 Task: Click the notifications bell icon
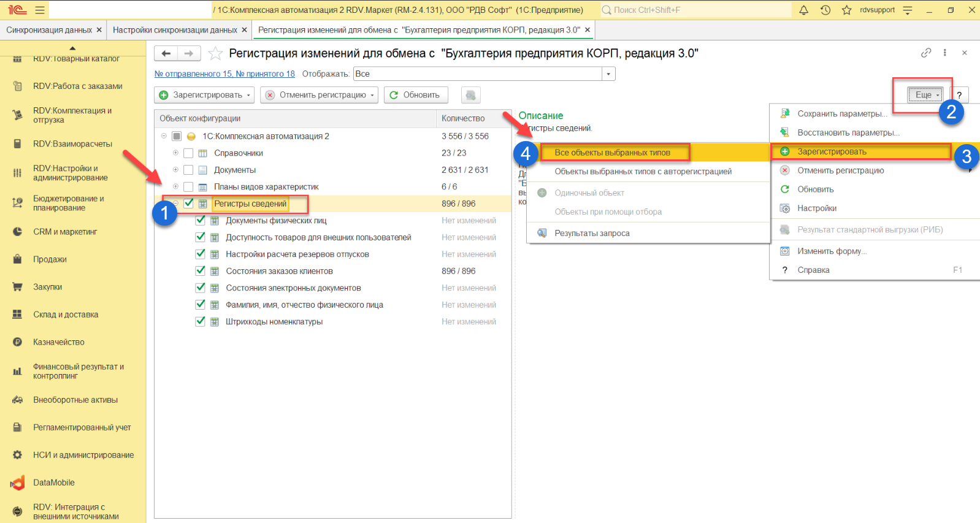[x=803, y=10]
